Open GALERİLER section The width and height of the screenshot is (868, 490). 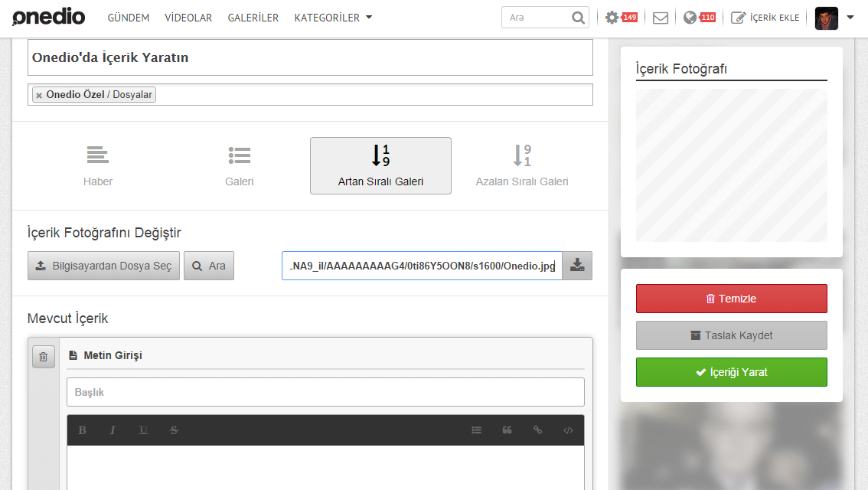click(253, 18)
